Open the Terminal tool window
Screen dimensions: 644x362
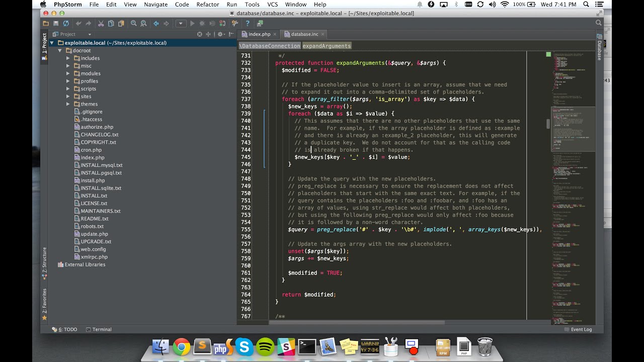99,329
